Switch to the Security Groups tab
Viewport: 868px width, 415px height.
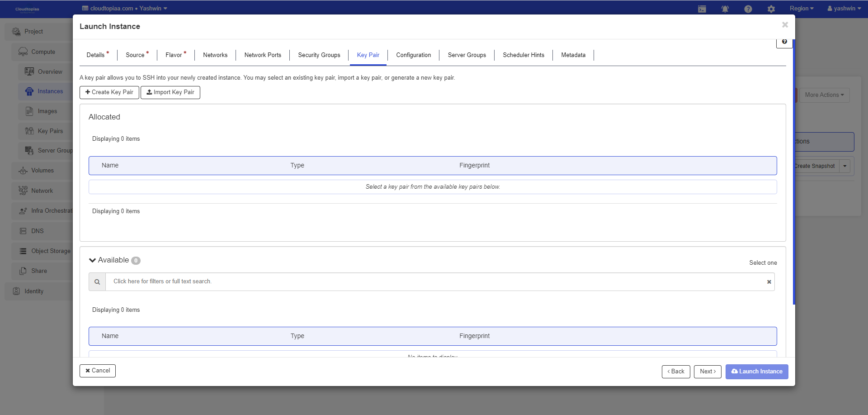coord(319,55)
